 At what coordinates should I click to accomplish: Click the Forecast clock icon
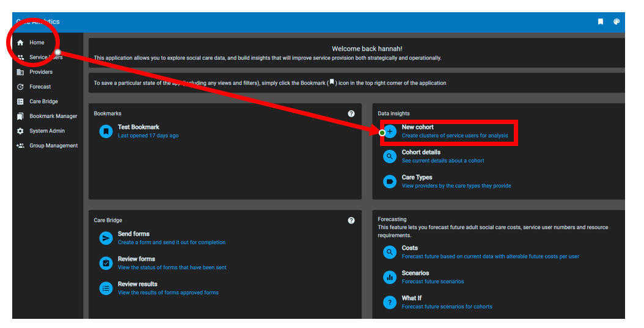click(20, 87)
